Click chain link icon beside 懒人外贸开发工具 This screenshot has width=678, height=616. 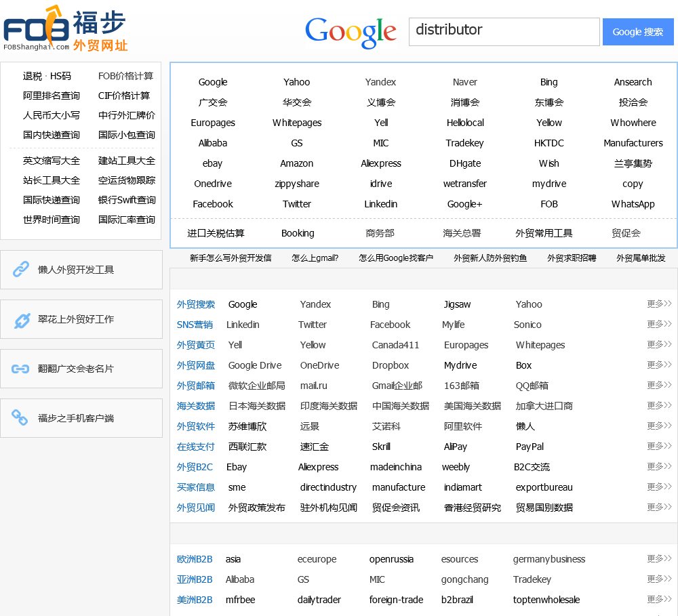21,269
